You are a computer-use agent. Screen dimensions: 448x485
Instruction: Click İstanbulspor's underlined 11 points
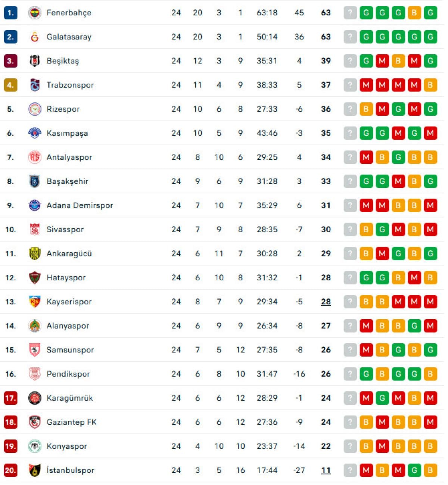326,470
